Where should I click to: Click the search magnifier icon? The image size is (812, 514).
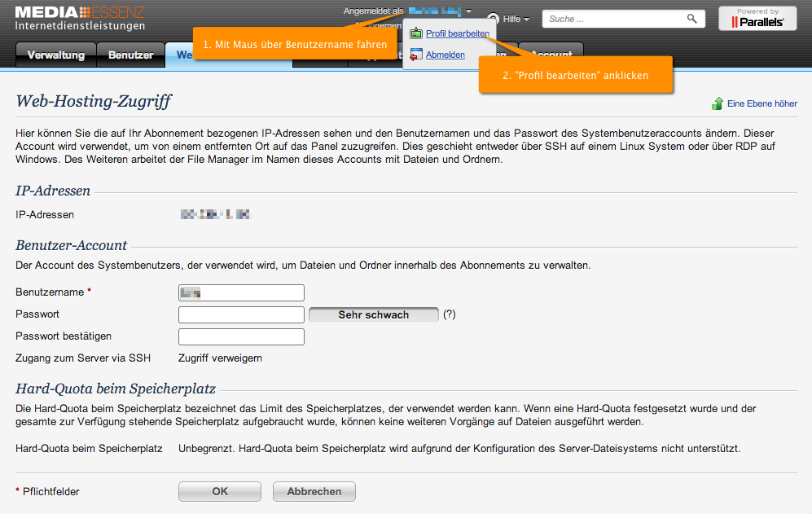(x=691, y=19)
